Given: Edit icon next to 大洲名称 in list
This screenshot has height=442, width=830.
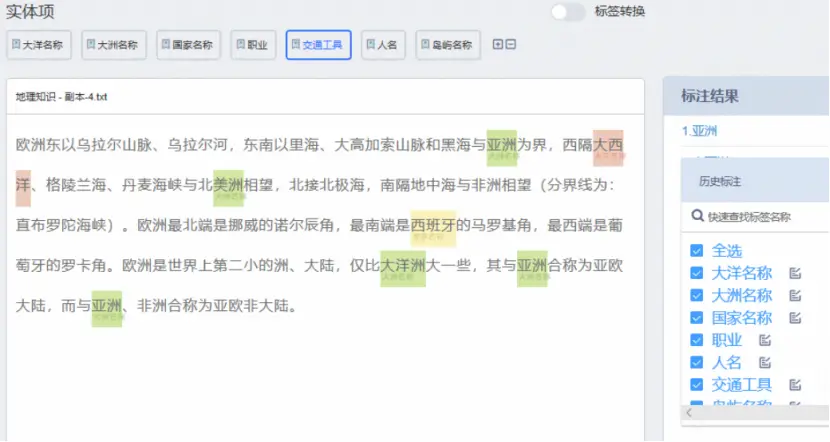Looking at the screenshot, I should [795, 295].
